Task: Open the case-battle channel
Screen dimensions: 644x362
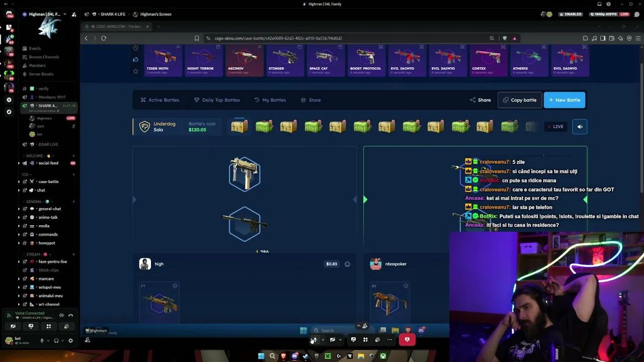Action: click(48, 182)
